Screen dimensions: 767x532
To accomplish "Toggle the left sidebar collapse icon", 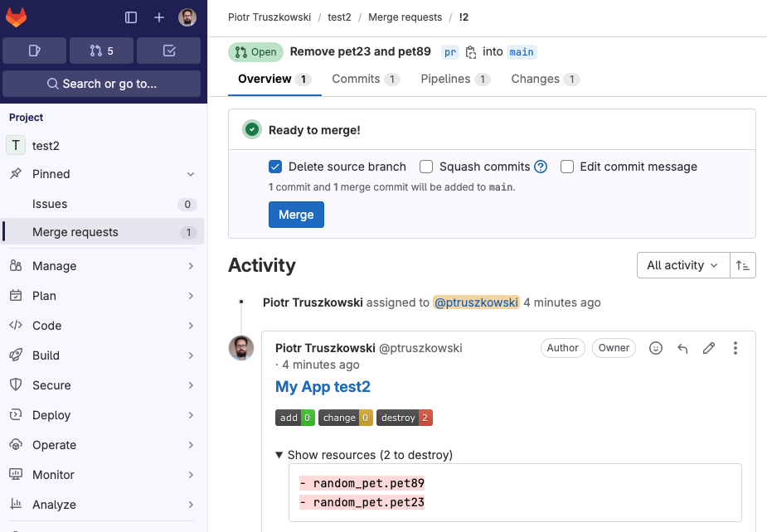I will coord(130,17).
